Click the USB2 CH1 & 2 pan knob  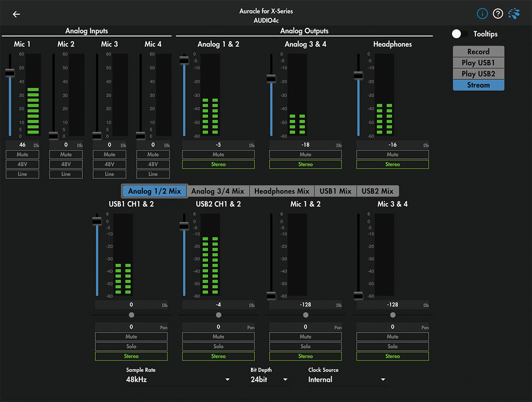tap(219, 315)
